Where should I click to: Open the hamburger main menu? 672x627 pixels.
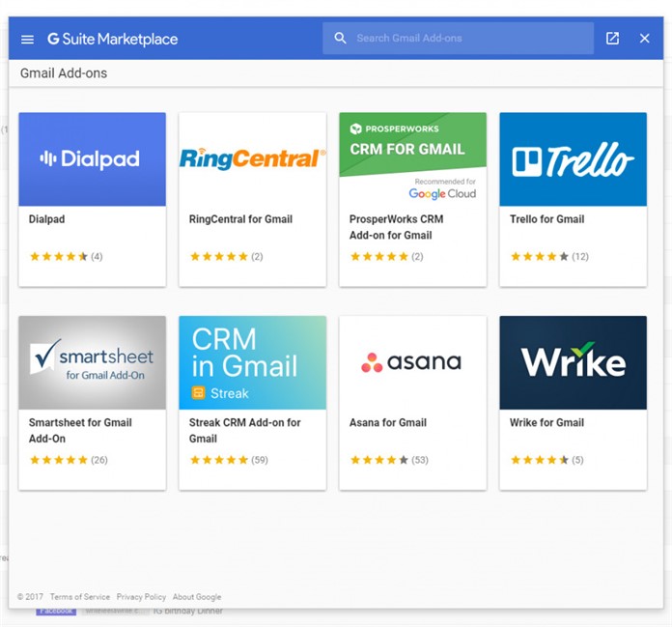click(27, 40)
